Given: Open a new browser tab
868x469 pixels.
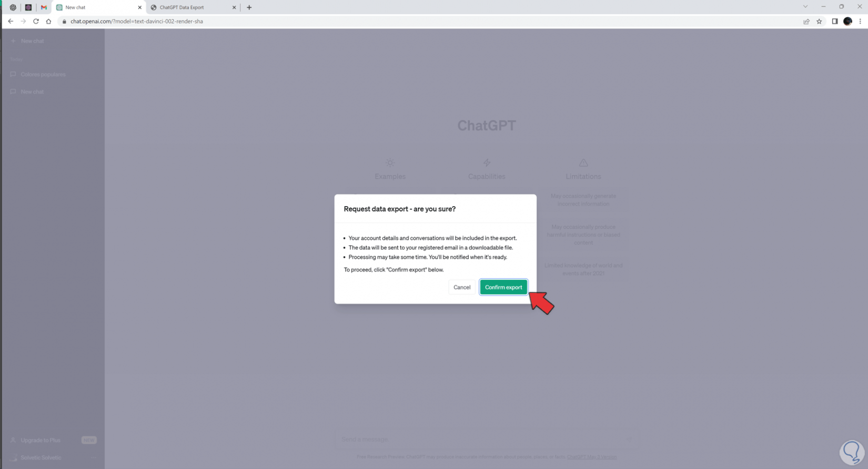Looking at the screenshot, I should 249,7.
